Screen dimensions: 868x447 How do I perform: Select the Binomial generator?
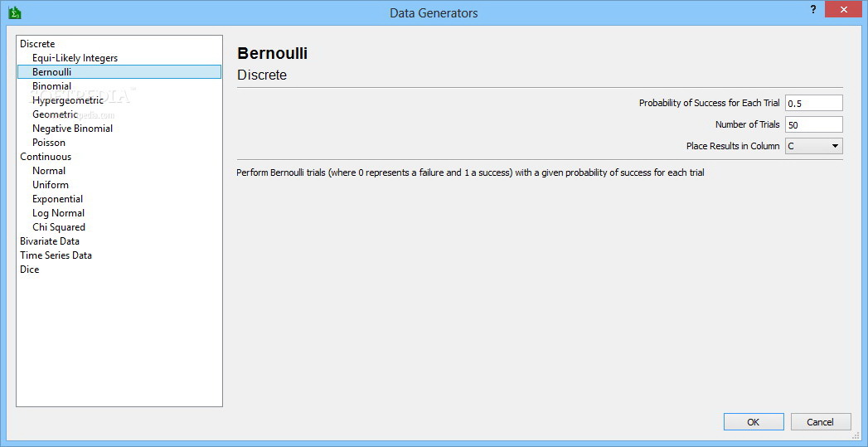[51, 86]
